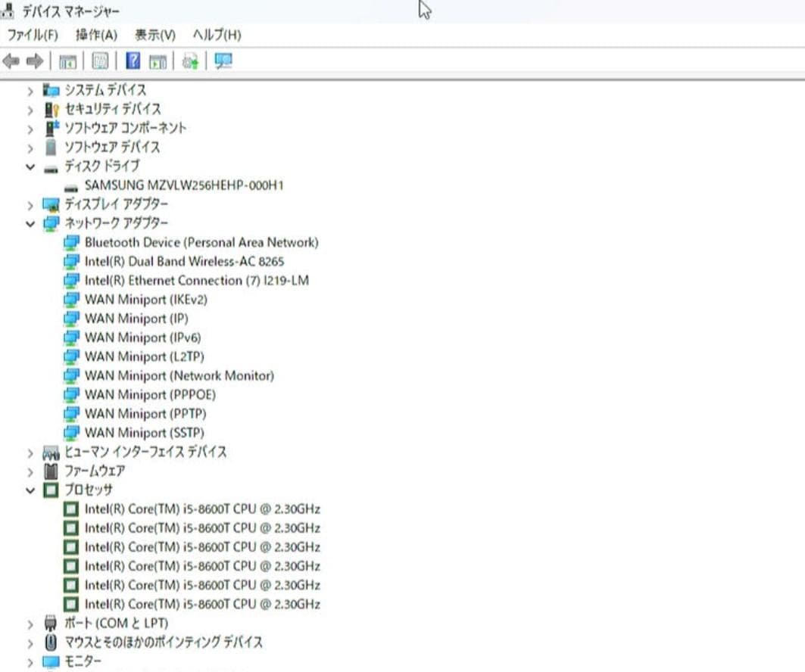Click the Back navigation arrow
805x672 pixels.
point(11,61)
